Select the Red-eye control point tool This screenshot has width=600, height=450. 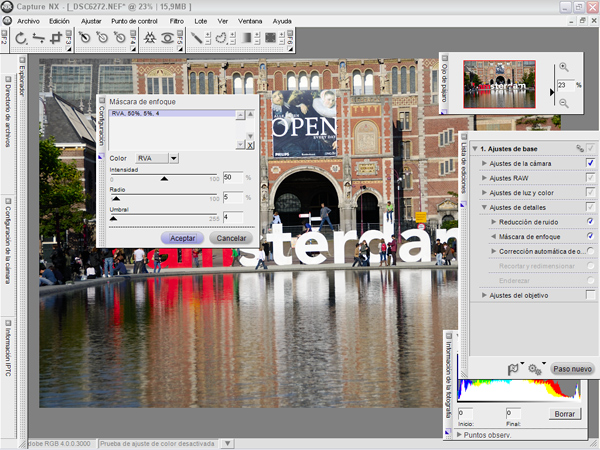(x=167, y=38)
